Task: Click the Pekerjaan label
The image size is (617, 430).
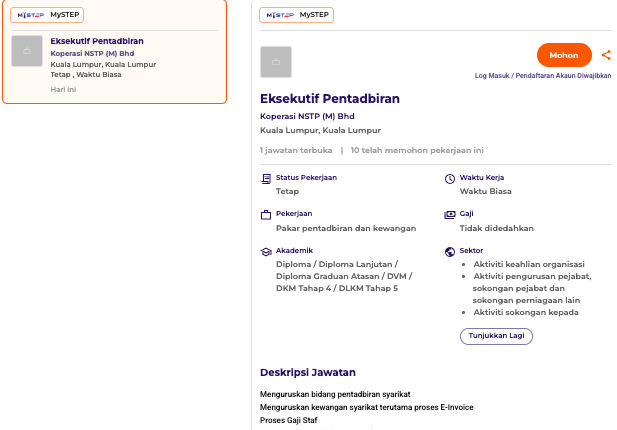Action: pos(294,214)
